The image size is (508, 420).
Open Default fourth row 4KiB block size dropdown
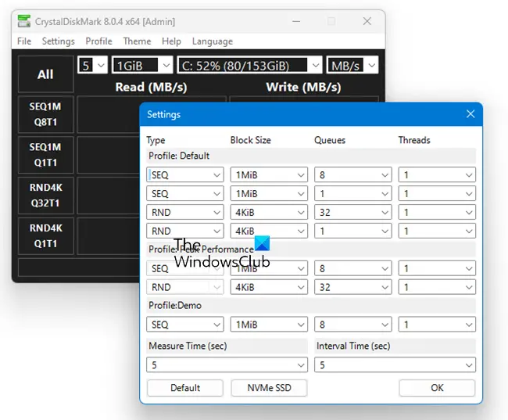tap(269, 231)
